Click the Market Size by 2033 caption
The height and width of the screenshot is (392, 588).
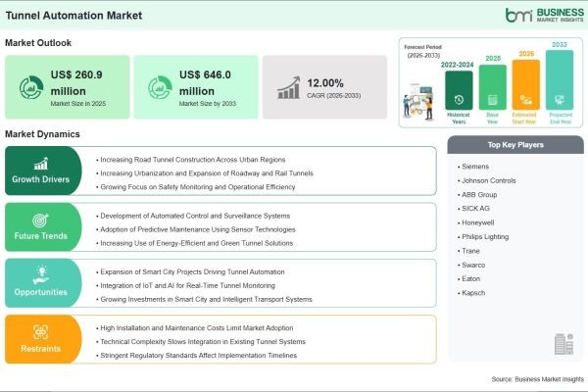pos(208,104)
